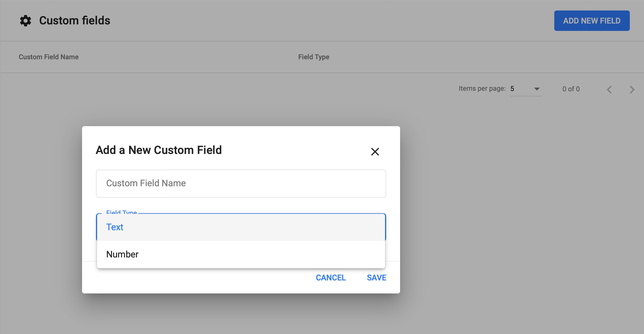Click the Field Type column header
644x334 pixels.
tap(313, 57)
